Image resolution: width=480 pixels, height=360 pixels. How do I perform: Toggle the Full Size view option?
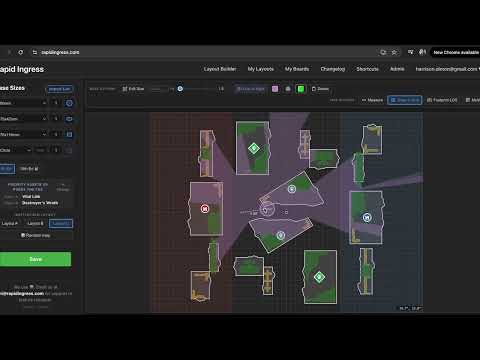[x=133, y=89]
